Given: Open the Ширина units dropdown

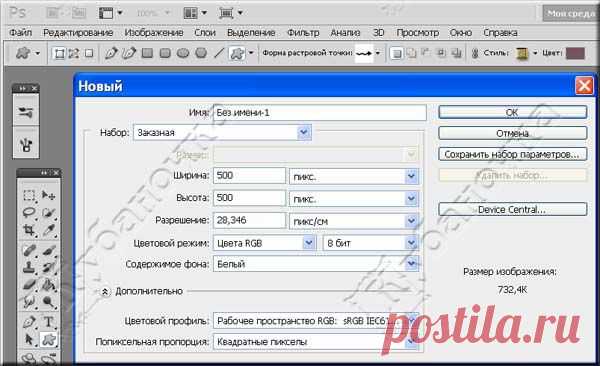Looking at the screenshot, I should point(354,176).
